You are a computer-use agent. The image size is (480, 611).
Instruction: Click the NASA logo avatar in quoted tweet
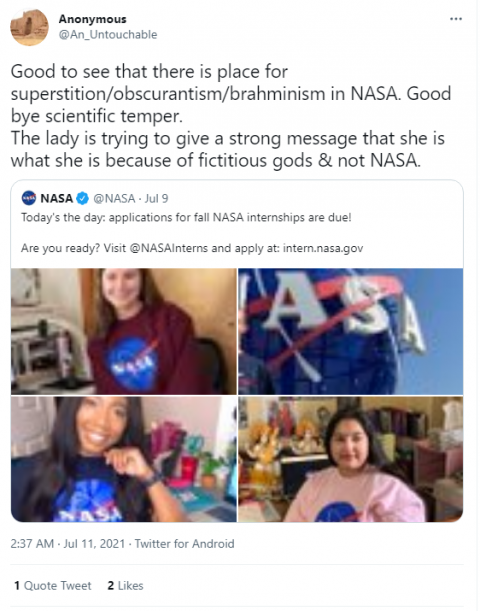click(x=29, y=198)
